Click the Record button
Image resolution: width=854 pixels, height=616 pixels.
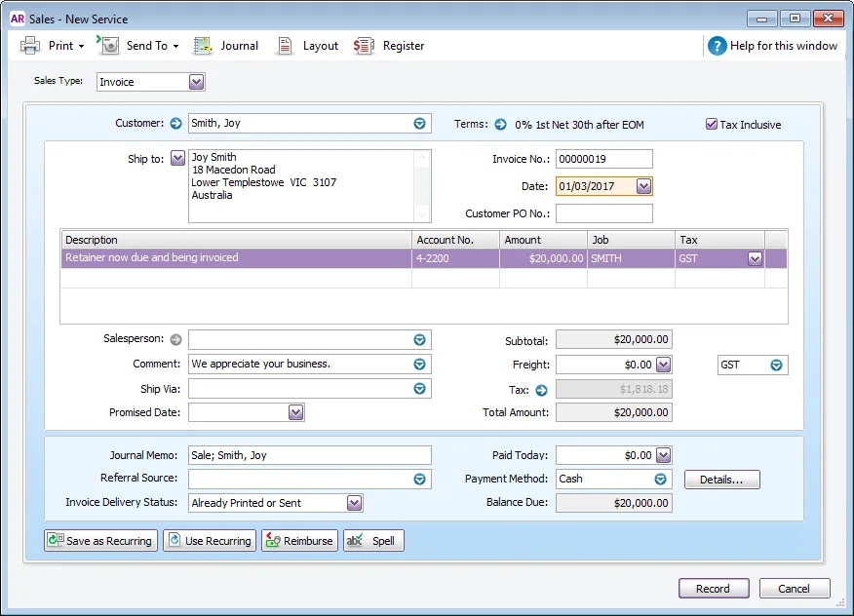coord(714,589)
